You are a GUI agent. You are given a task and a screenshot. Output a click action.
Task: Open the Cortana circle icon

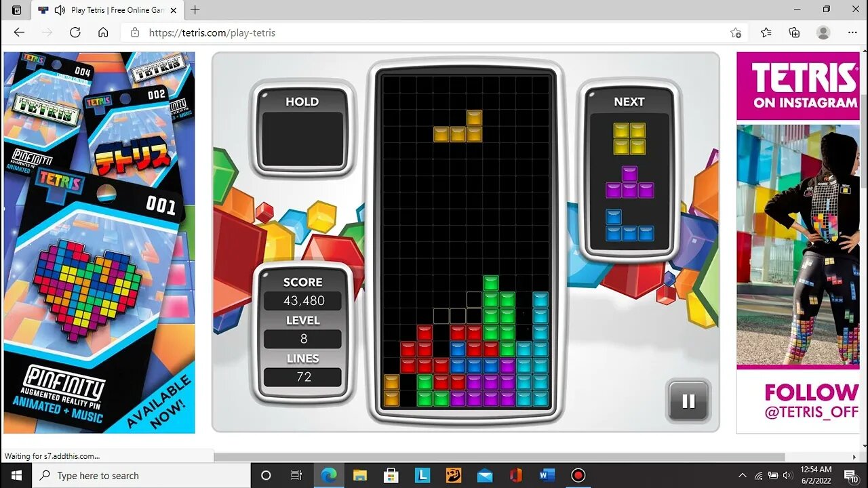click(x=266, y=475)
